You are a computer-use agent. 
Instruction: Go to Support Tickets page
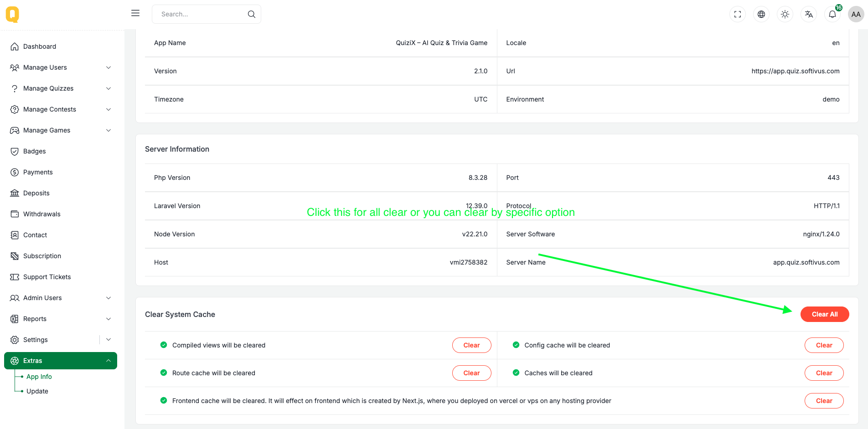[47, 277]
